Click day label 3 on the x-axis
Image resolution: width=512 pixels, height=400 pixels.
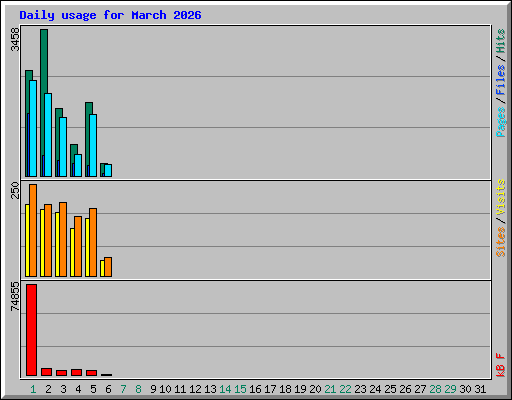coord(63,389)
